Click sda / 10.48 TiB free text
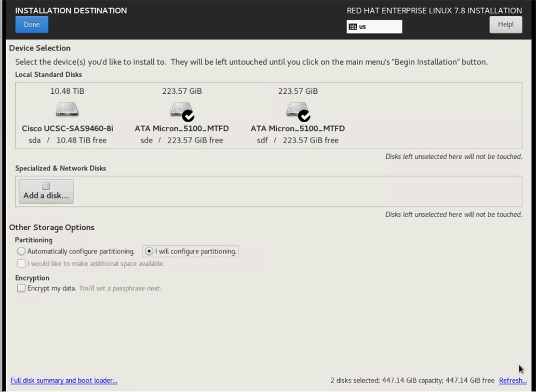 [x=67, y=141]
